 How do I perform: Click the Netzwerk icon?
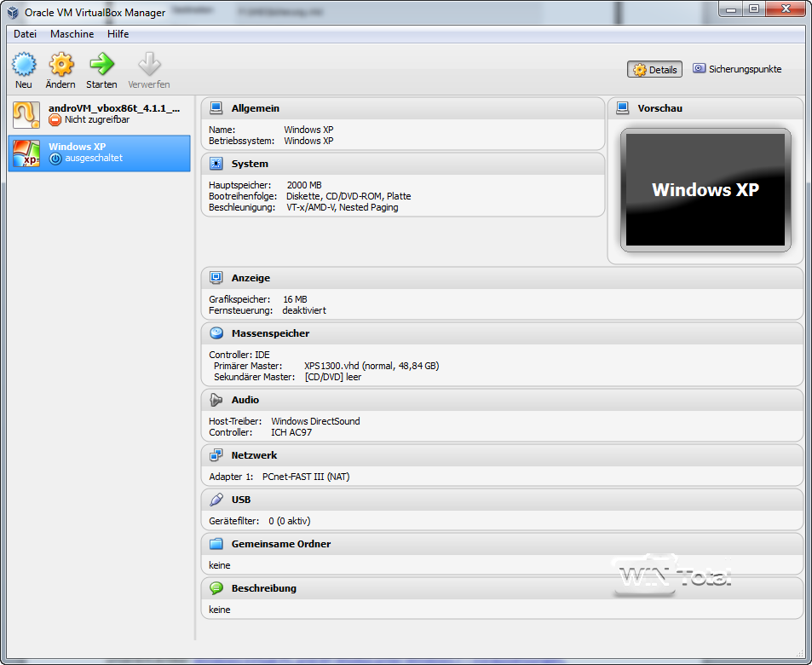(216, 455)
